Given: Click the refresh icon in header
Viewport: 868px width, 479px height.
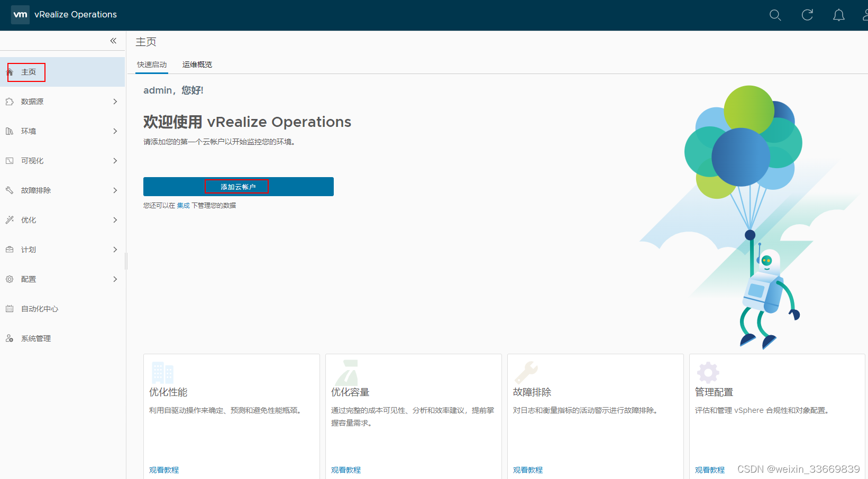Looking at the screenshot, I should tap(807, 15).
